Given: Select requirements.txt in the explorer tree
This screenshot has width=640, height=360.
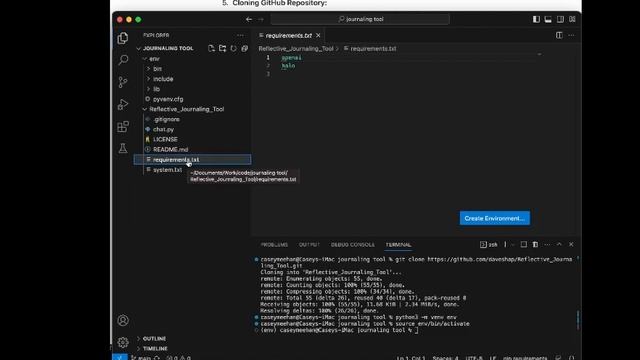Looking at the screenshot, I should (192, 160).
